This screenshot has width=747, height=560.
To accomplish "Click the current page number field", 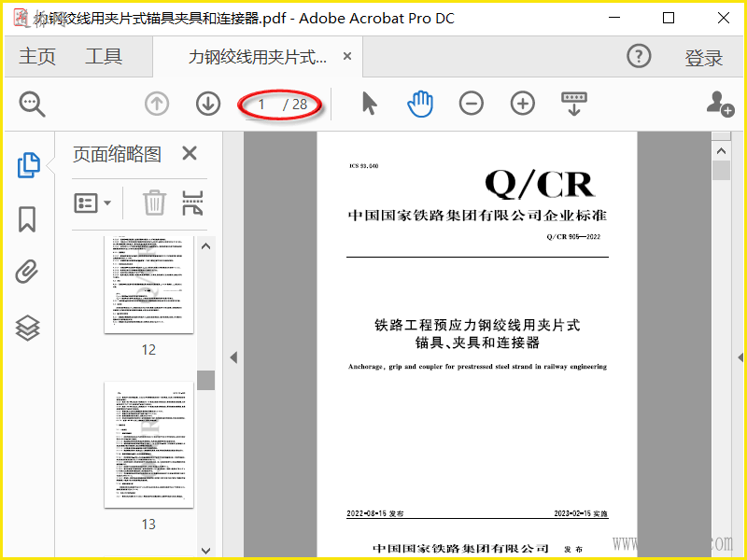I will coord(261,105).
